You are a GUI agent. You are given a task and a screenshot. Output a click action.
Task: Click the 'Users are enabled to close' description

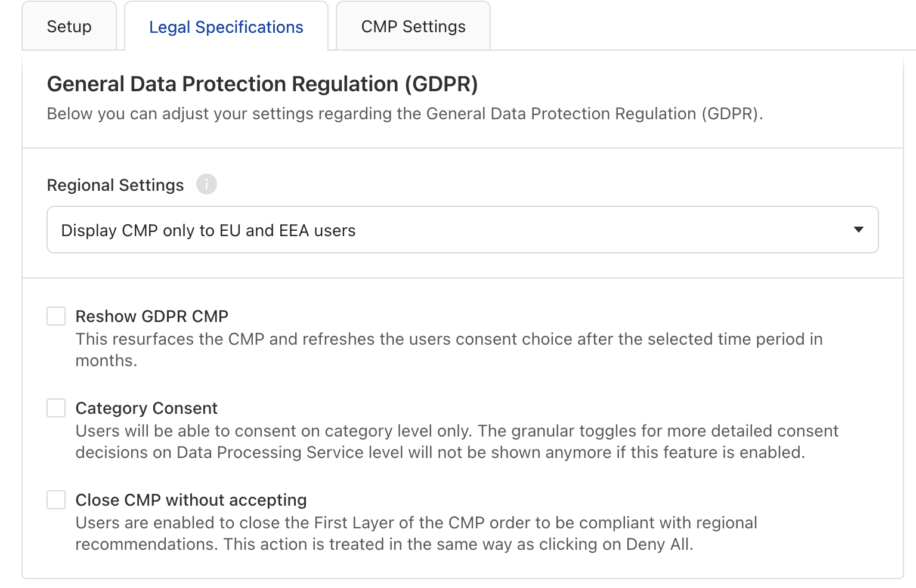[416, 533]
